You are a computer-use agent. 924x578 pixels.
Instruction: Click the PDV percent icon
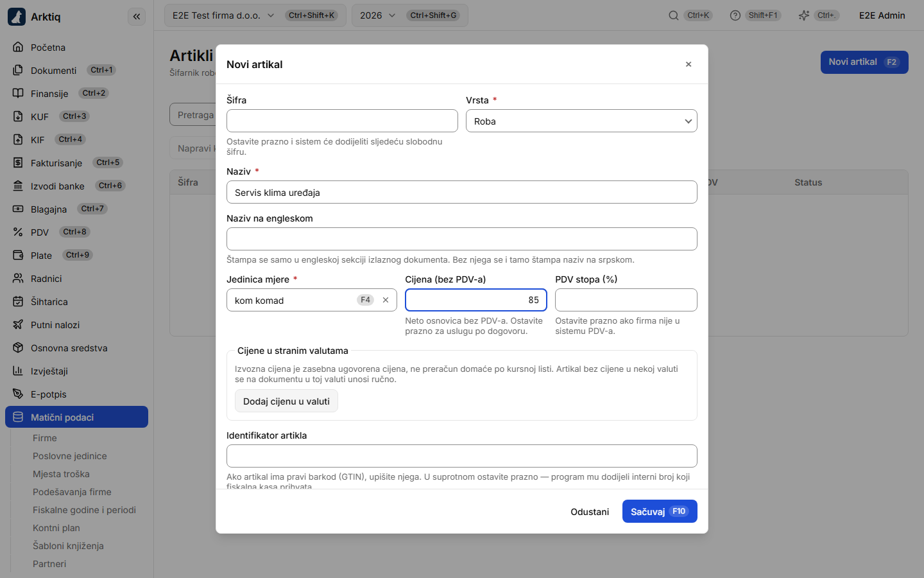pyautogui.click(x=18, y=232)
